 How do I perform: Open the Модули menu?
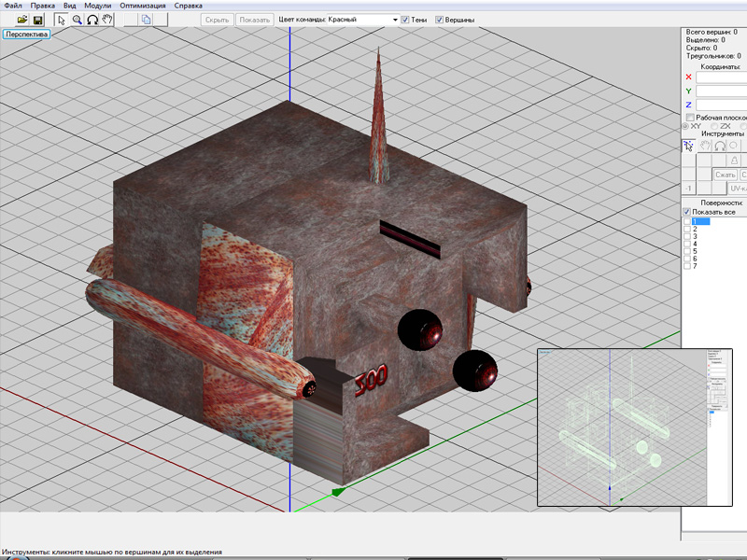[97, 6]
